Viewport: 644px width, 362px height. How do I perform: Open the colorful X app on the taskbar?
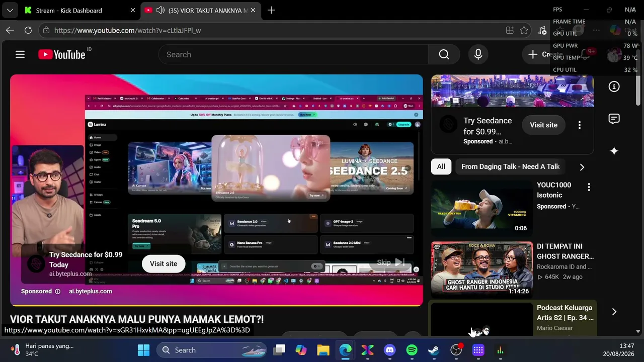(x=367, y=350)
